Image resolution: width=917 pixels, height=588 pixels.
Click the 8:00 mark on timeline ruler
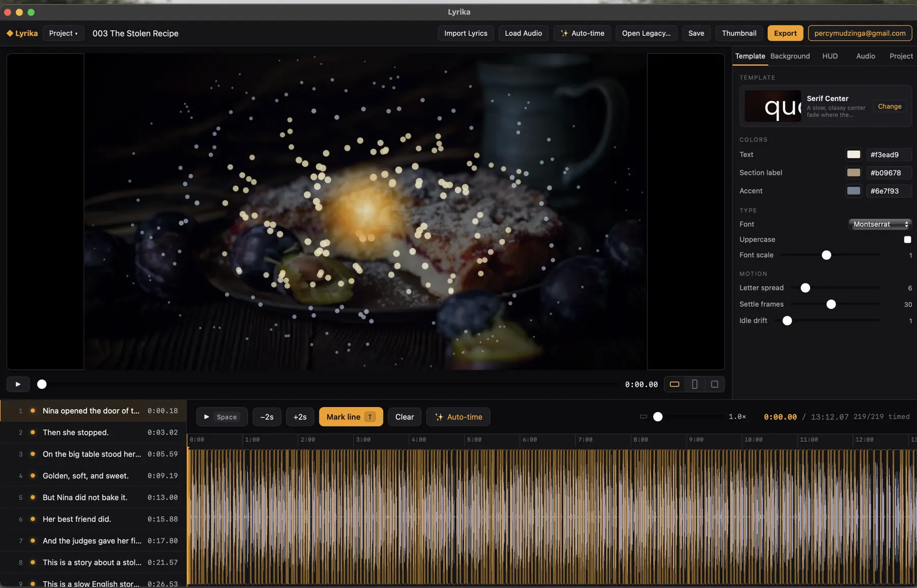click(641, 439)
